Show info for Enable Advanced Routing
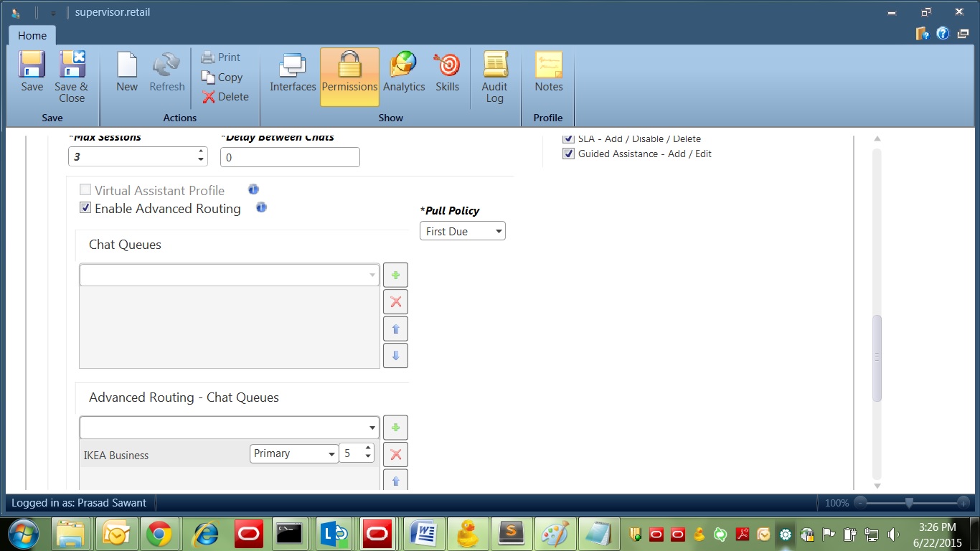 tap(261, 207)
